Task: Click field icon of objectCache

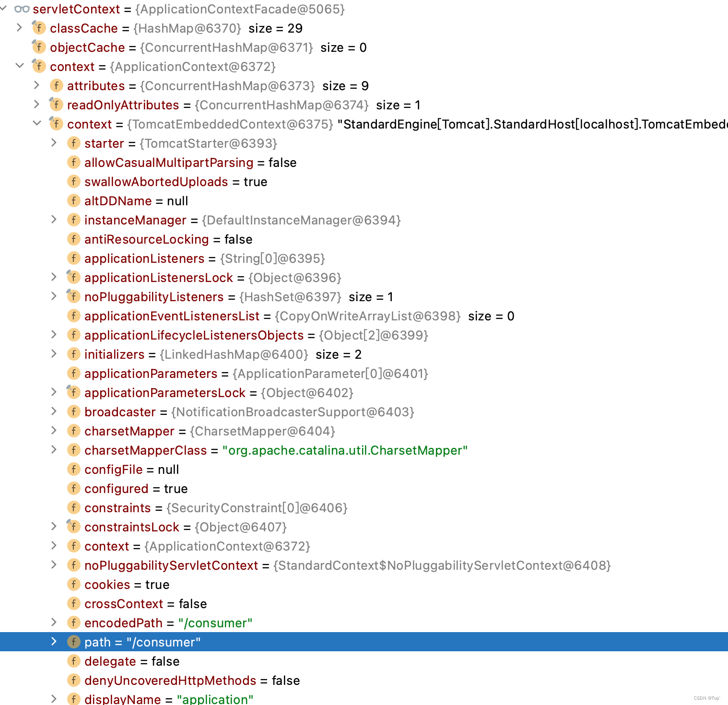Action: pos(39,47)
